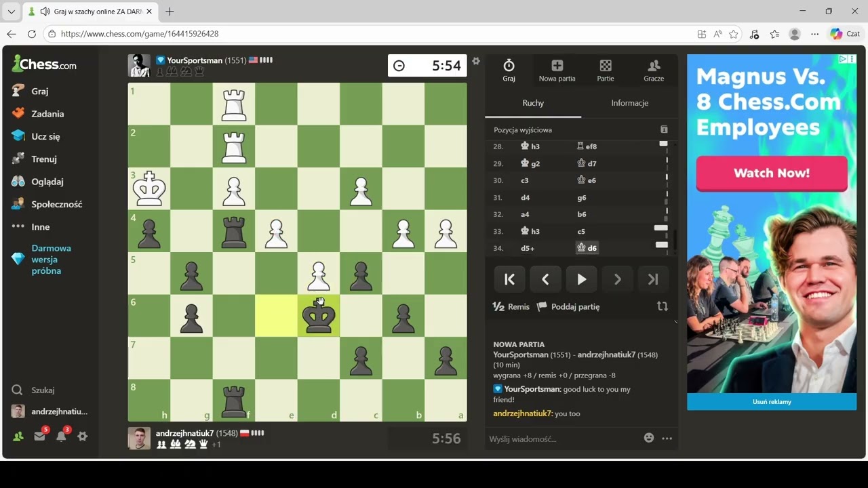Open browser profile icon

[x=795, y=34]
